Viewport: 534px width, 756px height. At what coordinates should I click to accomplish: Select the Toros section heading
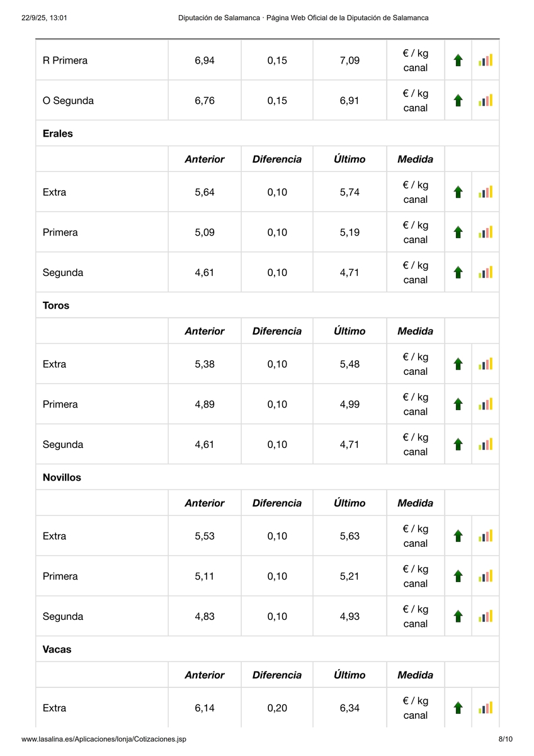56,306
